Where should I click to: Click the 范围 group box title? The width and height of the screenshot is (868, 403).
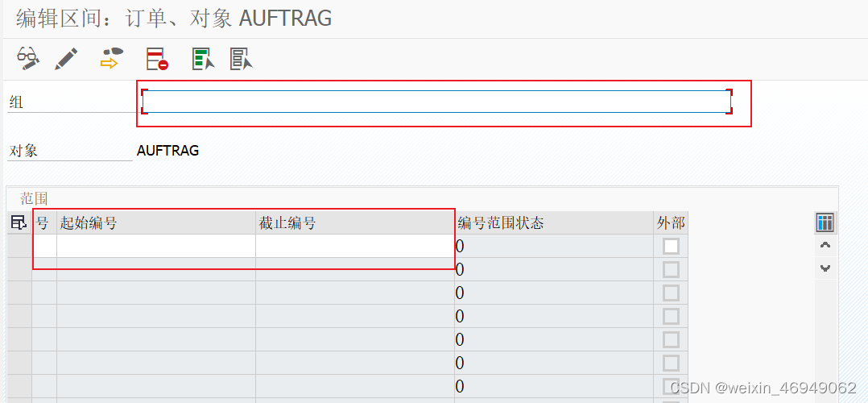(x=35, y=198)
